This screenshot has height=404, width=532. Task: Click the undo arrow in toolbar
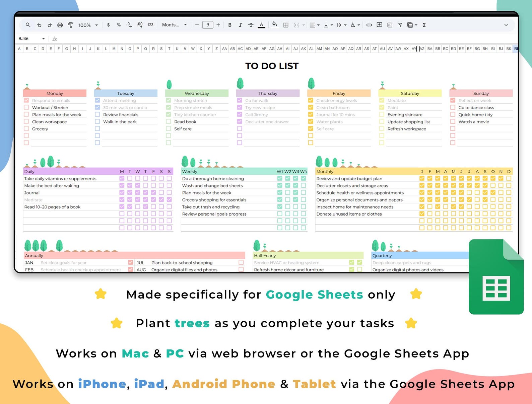point(39,25)
